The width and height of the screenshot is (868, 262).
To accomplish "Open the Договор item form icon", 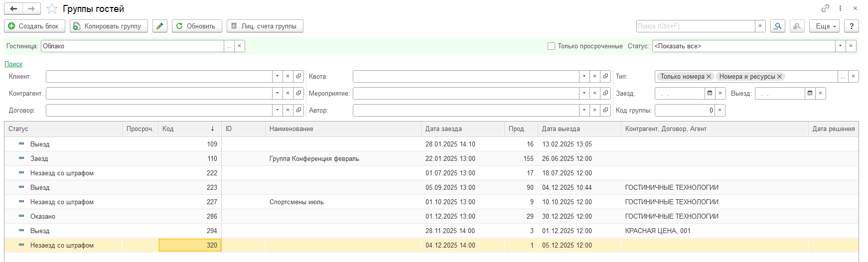I will [298, 110].
